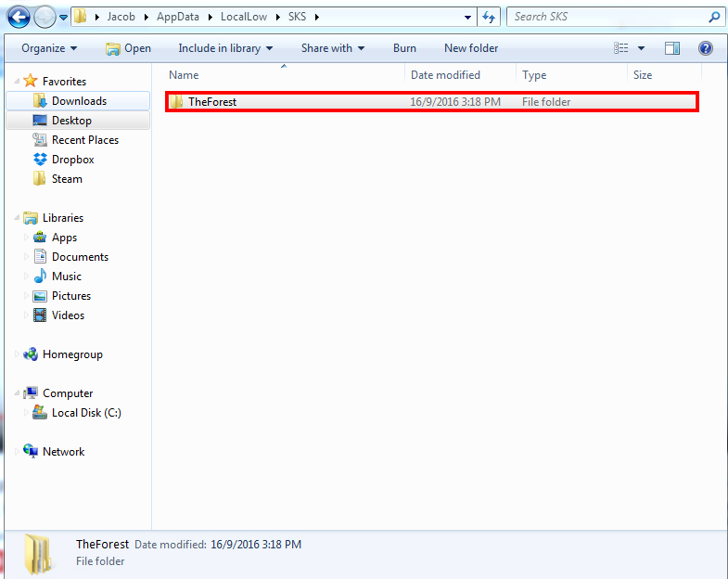This screenshot has width=728, height=579.
Task: Click the Music note icon
Action: pyautogui.click(x=41, y=276)
